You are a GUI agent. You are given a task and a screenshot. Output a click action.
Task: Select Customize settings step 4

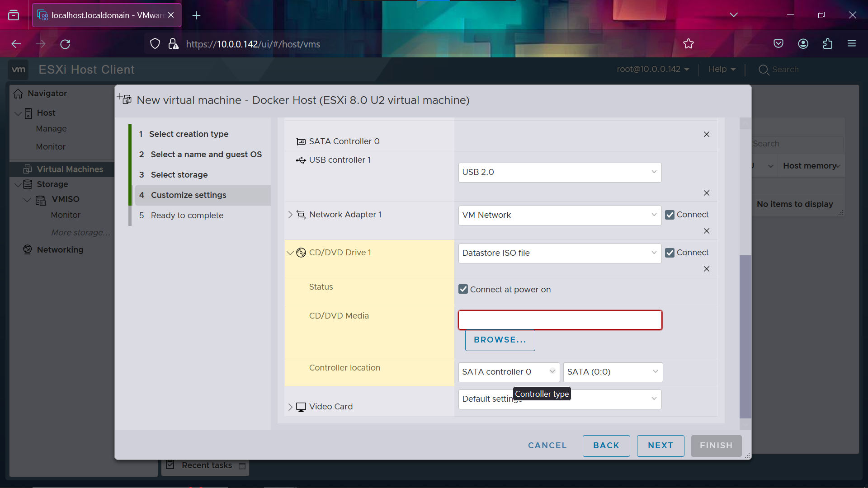(x=189, y=195)
